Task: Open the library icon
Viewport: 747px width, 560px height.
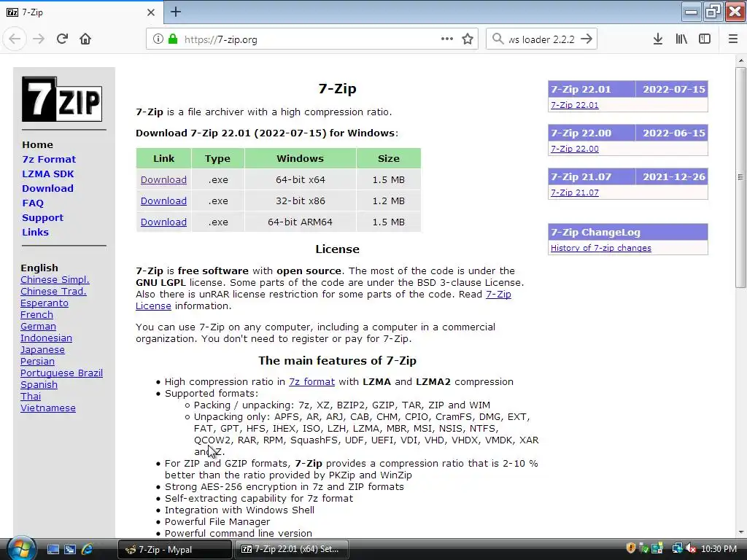Action: coord(681,39)
